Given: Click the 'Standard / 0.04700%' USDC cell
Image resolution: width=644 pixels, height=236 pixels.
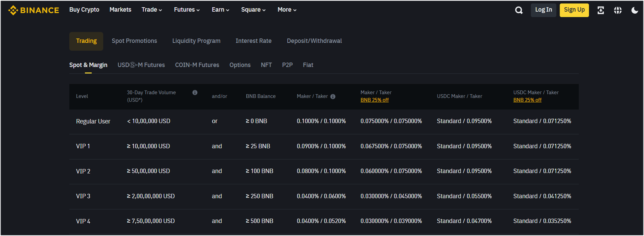Looking at the screenshot, I should [x=464, y=221].
